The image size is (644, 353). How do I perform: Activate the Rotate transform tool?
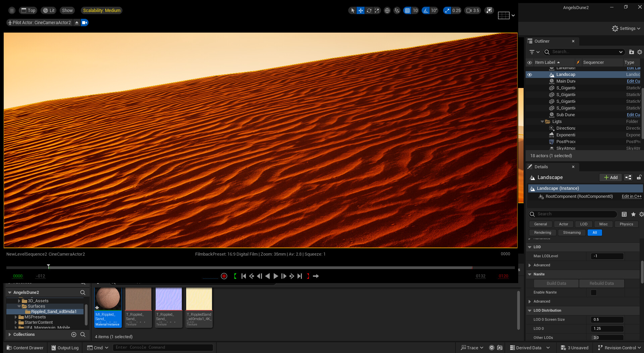tap(369, 10)
